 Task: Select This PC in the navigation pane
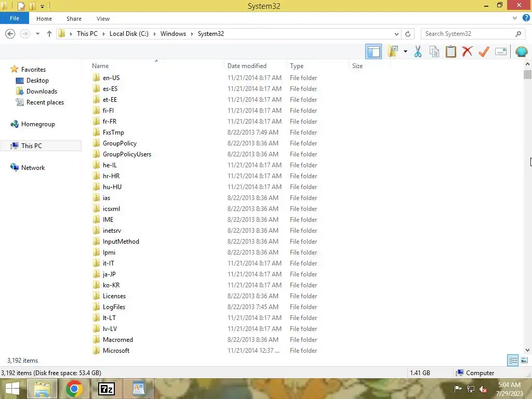[32, 146]
